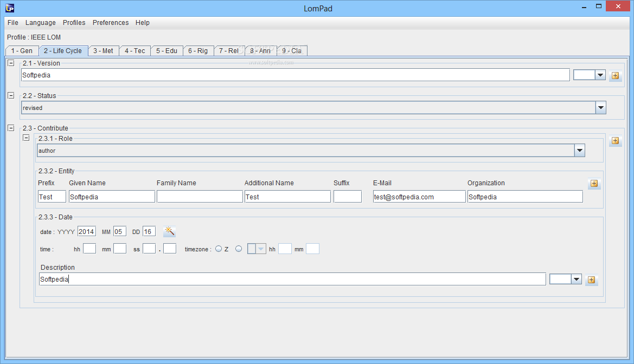Click the DD day field showing 16
634x364 pixels.
(x=149, y=231)
